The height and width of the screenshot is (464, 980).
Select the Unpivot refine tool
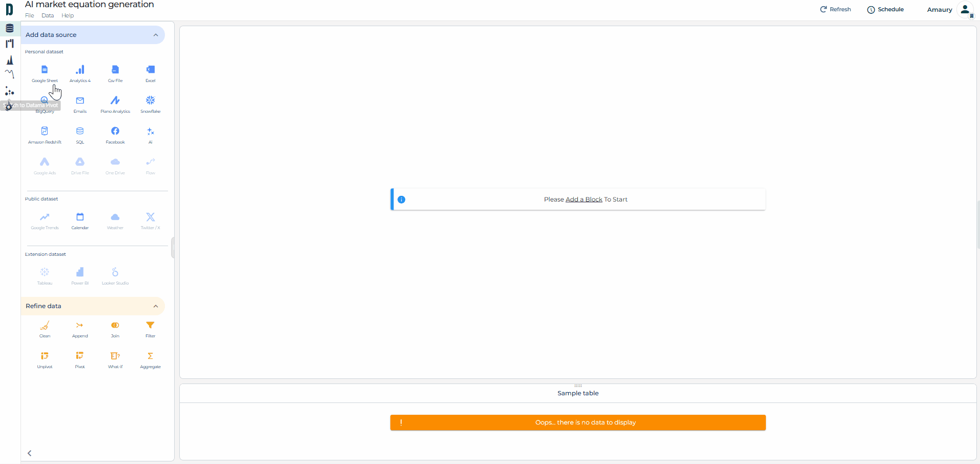tap(45, 356)
